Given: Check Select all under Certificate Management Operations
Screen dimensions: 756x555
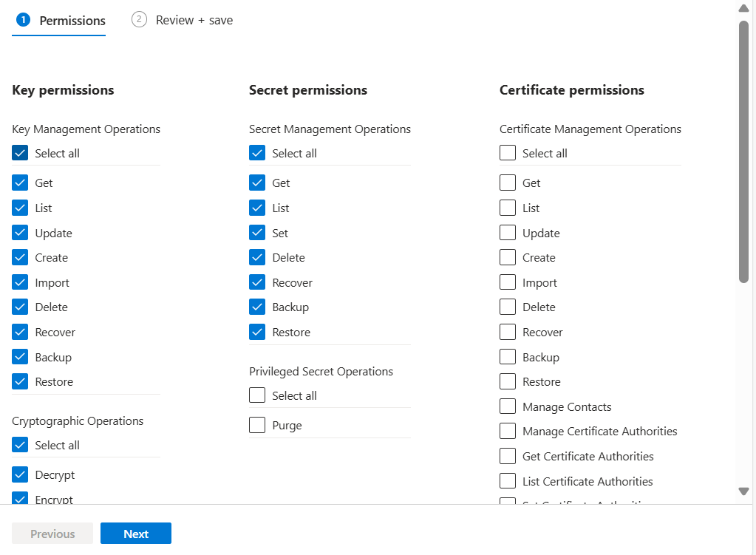Looking at the screenshot, I should 508,154.
